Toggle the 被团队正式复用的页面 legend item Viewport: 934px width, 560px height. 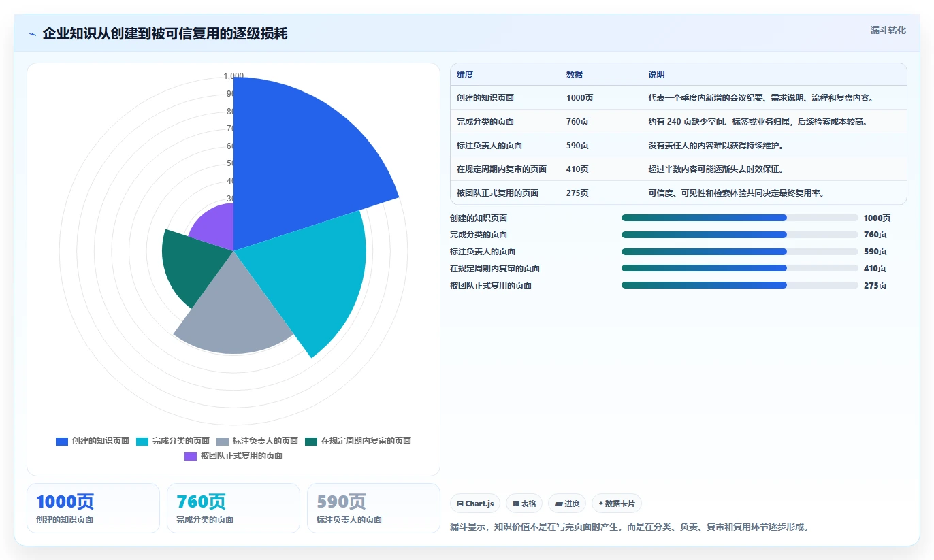[233, 456]
